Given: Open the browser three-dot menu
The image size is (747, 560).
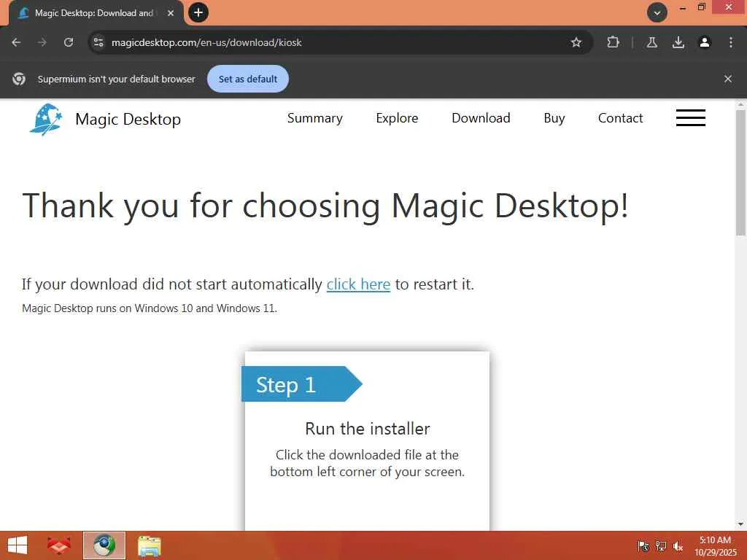Looking at the screenshot, I should tap(731, 42).
